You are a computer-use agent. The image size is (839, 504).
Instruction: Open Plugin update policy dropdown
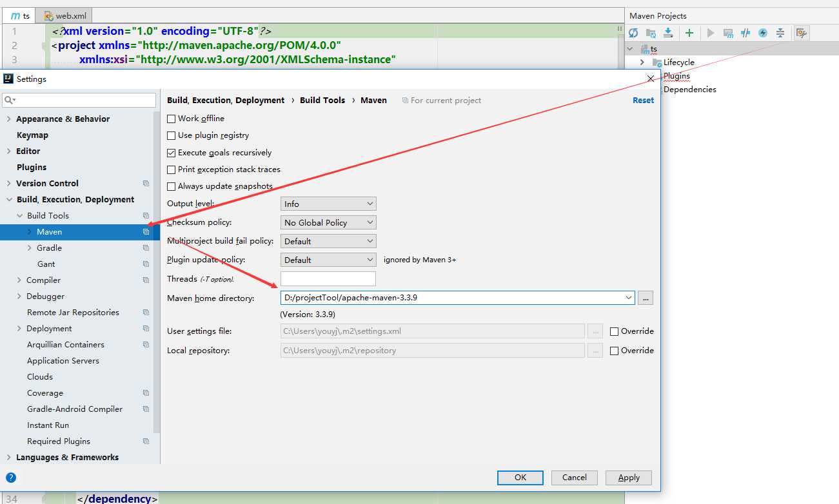(x=328, y=260)
